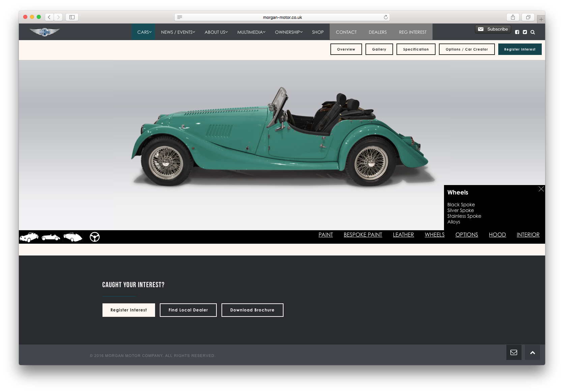Viewport: 564px width, 392px height.
Task: Switch to steering wheel interior view
Action: pos(95,237)
